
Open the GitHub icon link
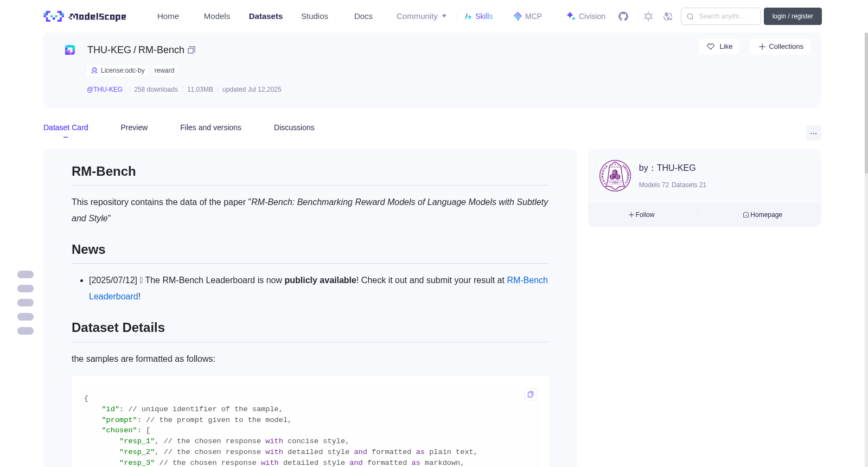point(623,16)
